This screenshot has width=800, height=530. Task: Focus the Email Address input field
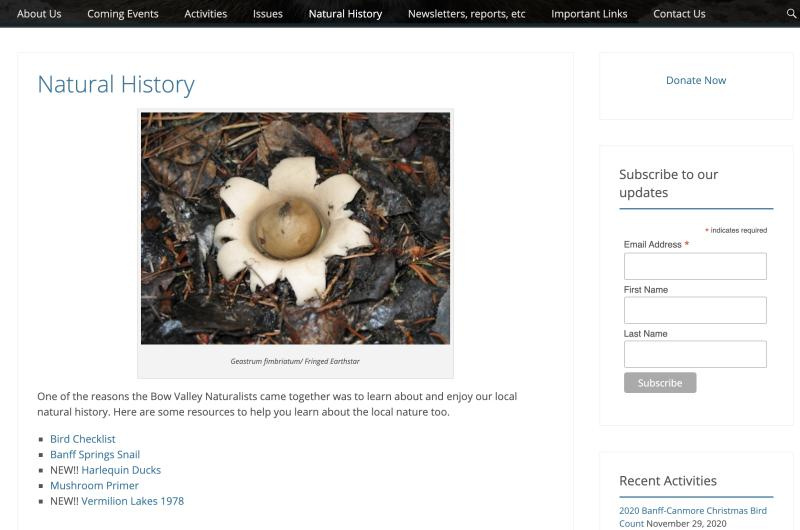(x=695, y=266)
